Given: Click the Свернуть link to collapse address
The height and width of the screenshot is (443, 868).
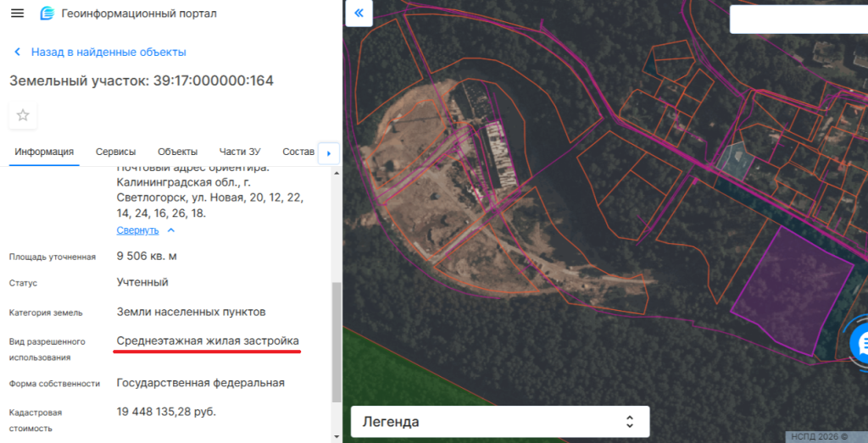Looking at the screenshot, I should [137, 230].
